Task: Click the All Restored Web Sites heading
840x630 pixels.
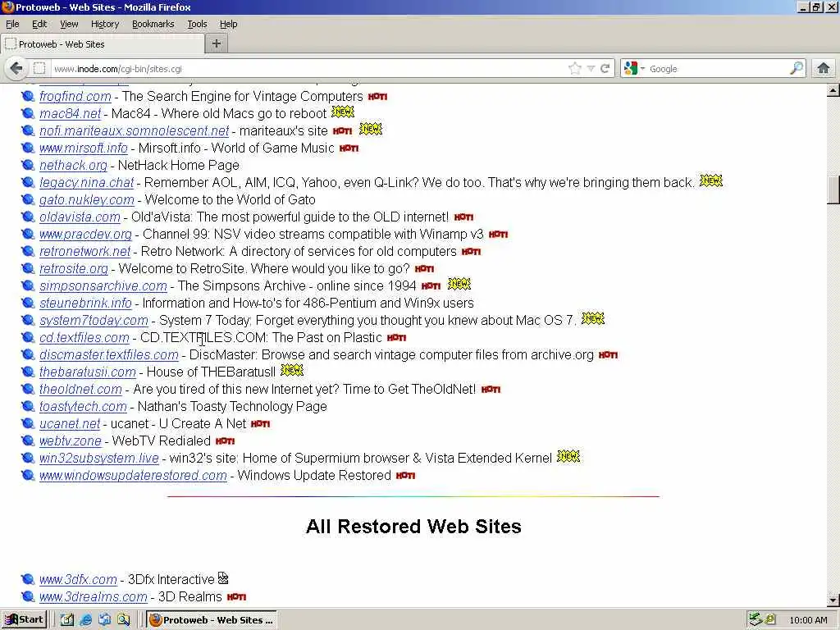Action: coord(413,526)
